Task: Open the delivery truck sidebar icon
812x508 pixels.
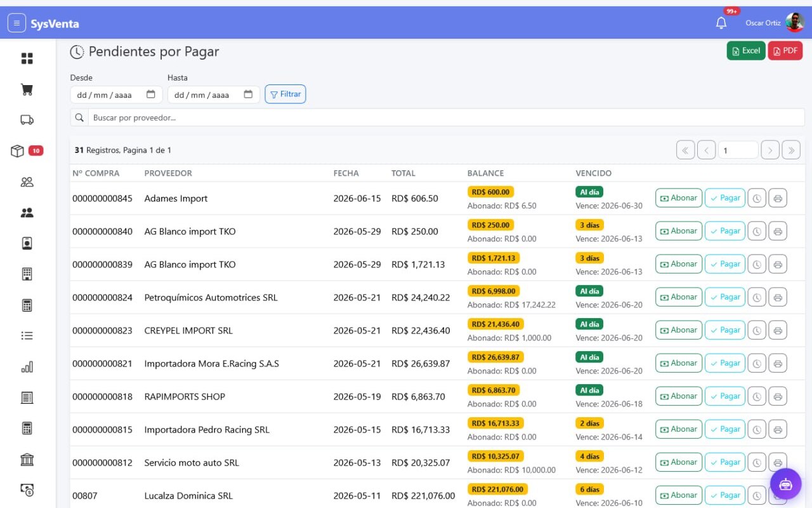Action: tap(27, 120)
